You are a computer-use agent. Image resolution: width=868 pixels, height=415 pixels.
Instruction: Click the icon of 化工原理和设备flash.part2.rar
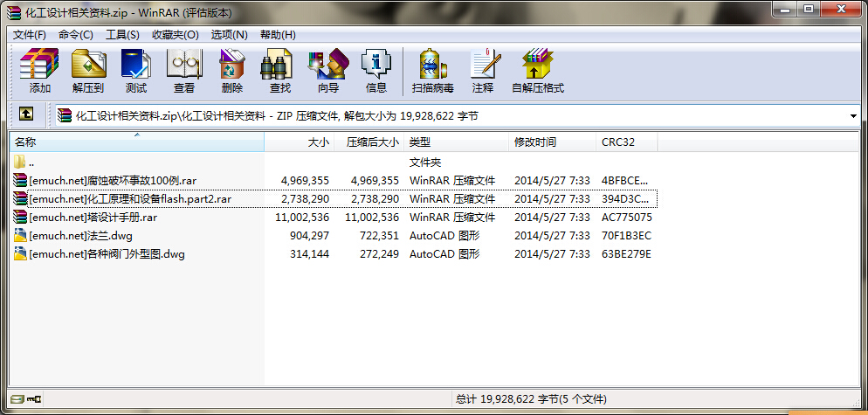pos(20,198)
